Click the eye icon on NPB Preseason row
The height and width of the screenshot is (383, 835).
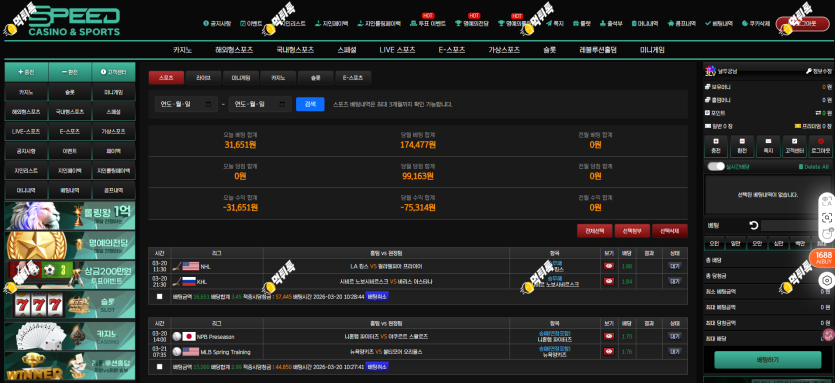point(609,337)
